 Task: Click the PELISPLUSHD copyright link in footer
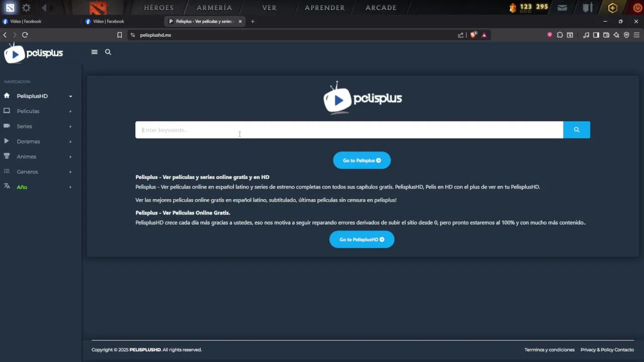point(145,349)
